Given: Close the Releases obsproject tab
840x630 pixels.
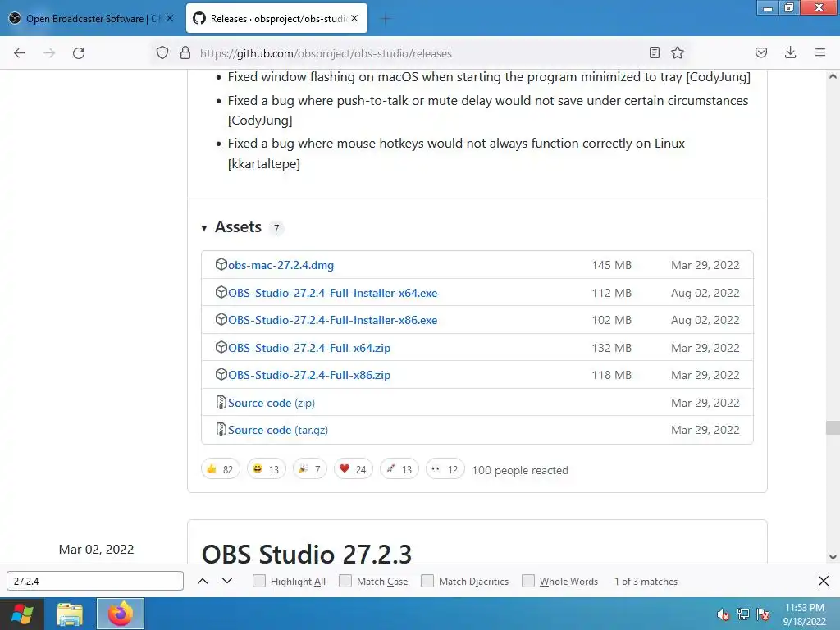Looking at the screenshot, I should [x=354, y=18].
